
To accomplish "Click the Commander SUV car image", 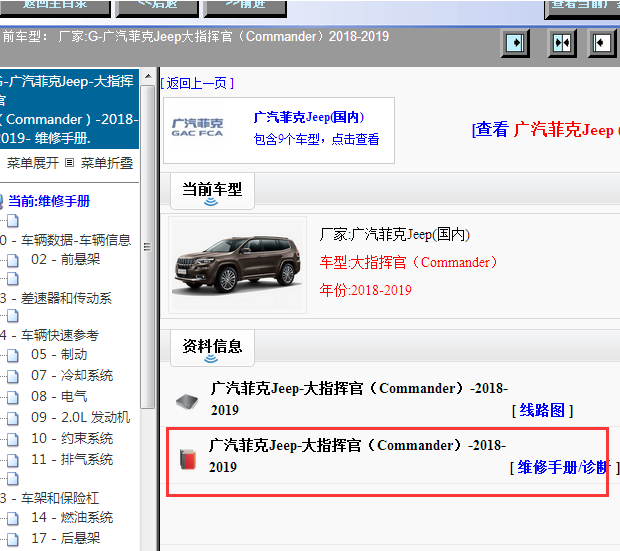I will click(238, 264).
